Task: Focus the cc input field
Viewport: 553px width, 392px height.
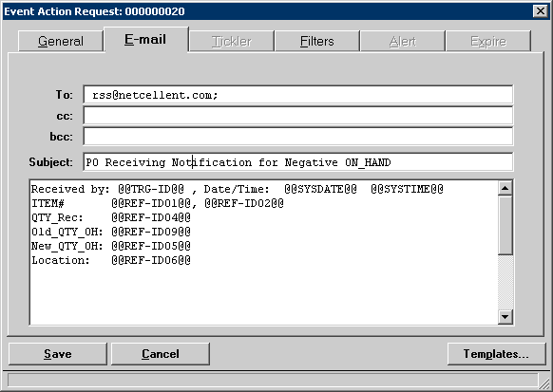Action: click(298, 116)
